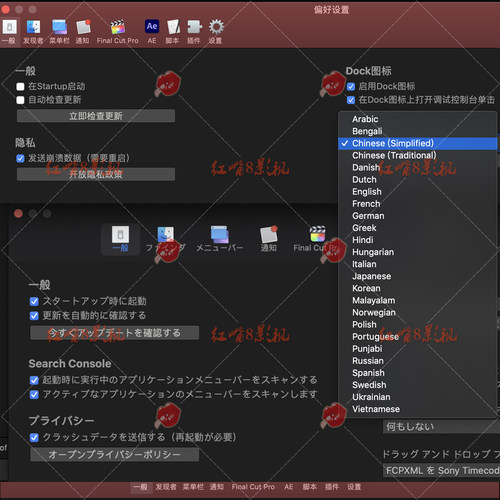This screenshot has width=500, height=500.
Task: Toggle 更新を自動的に確認する checkbox
Action: (x=34, y=316)
